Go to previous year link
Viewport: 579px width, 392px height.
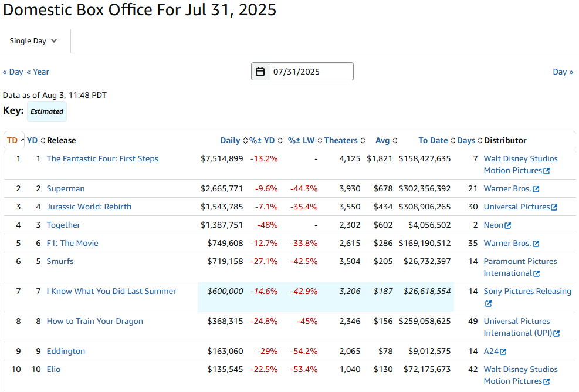coord(38,72)
